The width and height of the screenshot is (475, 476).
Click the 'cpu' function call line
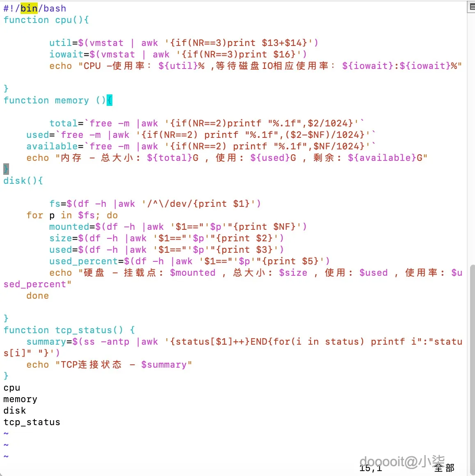pos(12,388)
